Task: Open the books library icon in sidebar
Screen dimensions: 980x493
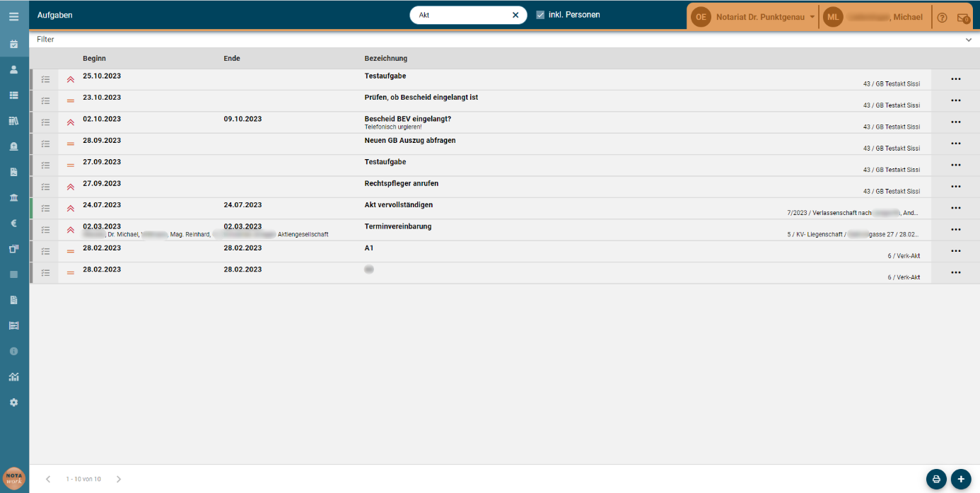Action: 13,121
